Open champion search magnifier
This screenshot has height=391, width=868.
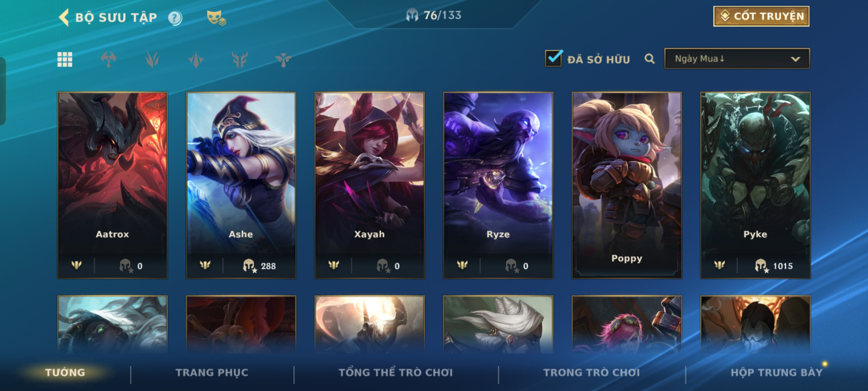[650, 59]
